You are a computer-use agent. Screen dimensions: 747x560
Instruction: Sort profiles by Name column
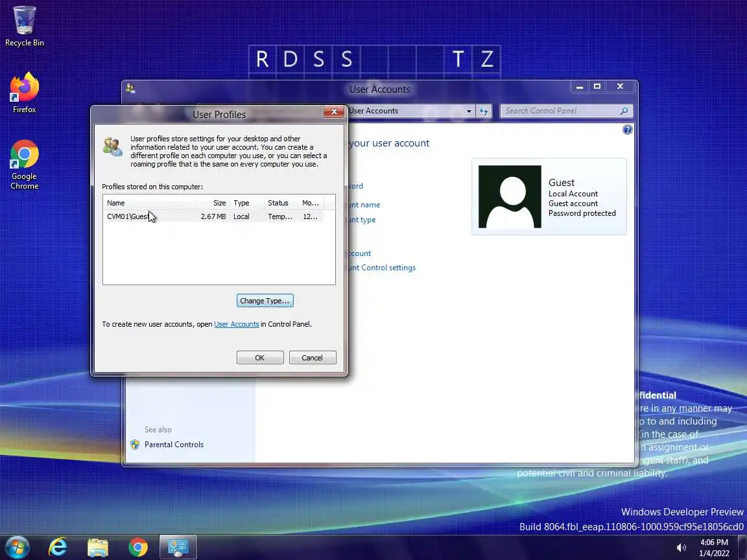149,203
